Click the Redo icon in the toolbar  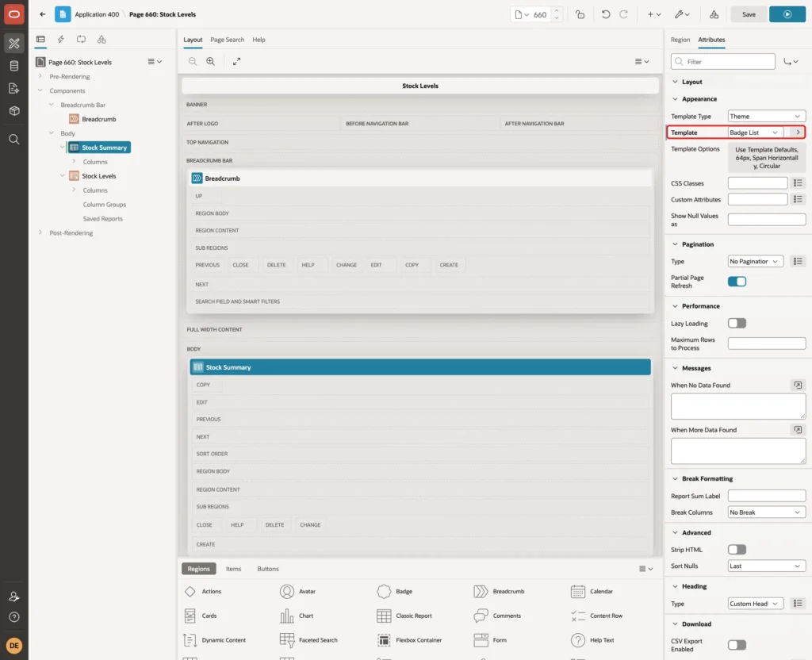[x=623, y=14]
